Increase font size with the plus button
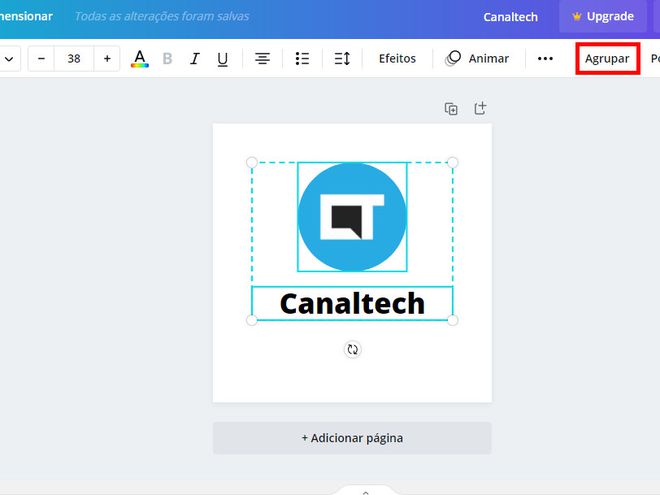This screenshot has height=495, width=660. tap(107, 59)
